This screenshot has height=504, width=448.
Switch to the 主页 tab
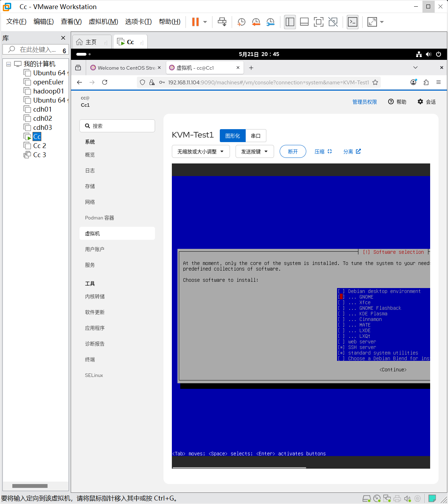92,42
